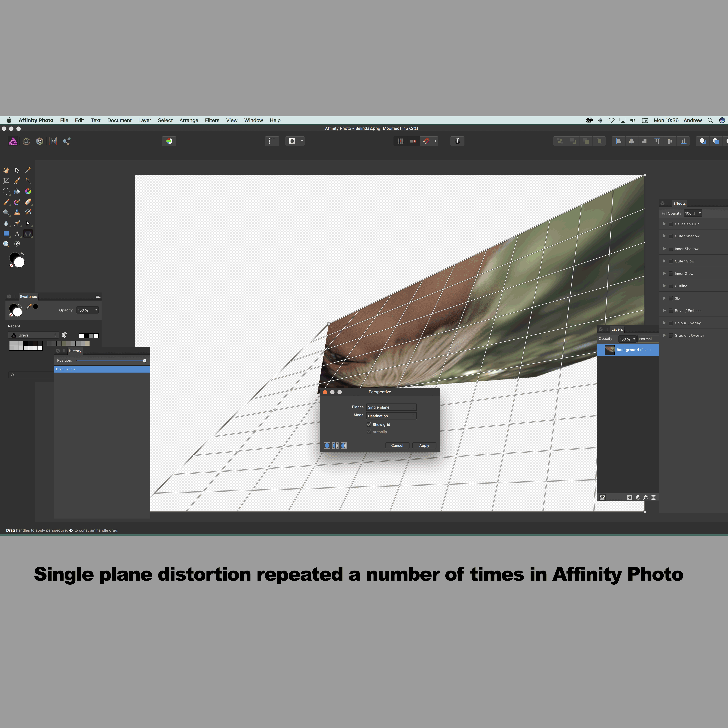Screen dimensions: 728x728
Task: Expand the Gradient Overlay effect triangle
Action: click(664, 335)
